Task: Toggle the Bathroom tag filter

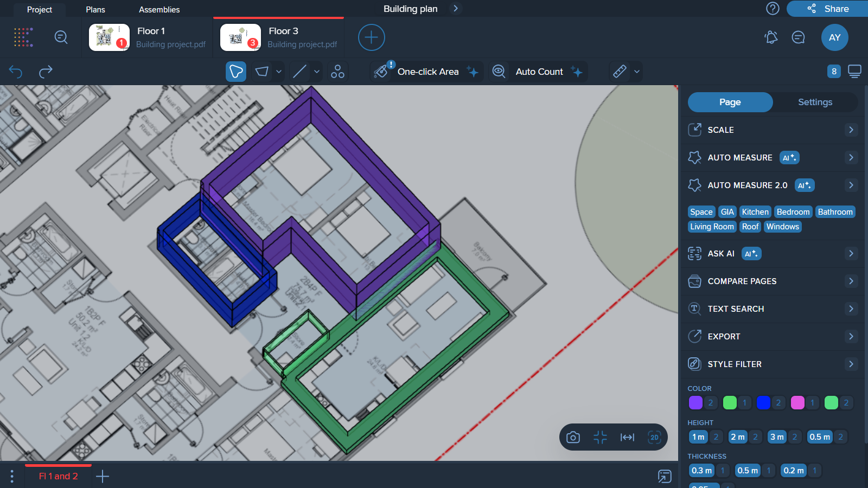Action: (835, 212)
